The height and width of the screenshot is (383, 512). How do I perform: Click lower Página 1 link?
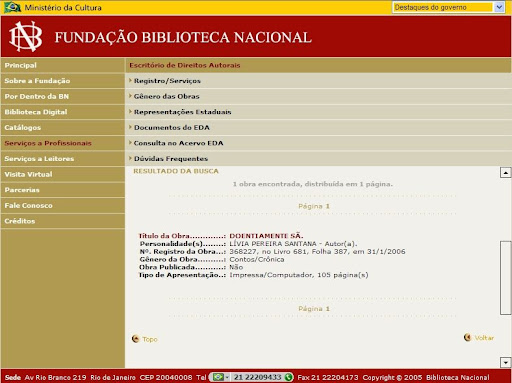[x=314, y=309]
